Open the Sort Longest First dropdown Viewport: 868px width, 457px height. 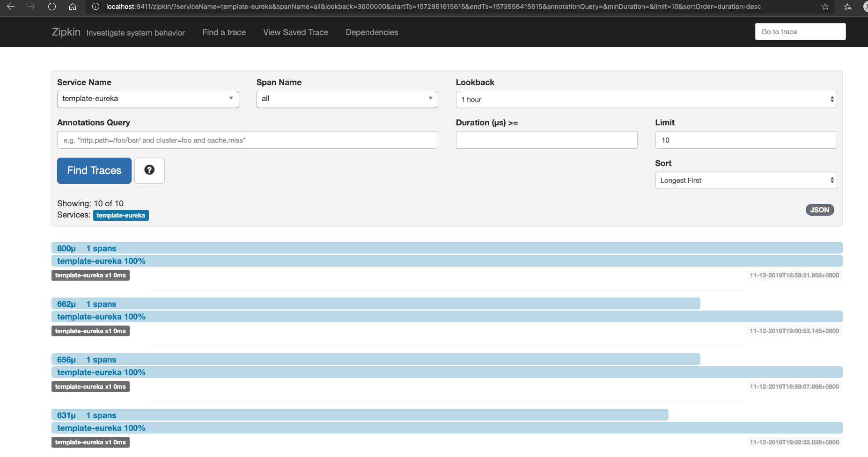[746, 180]
